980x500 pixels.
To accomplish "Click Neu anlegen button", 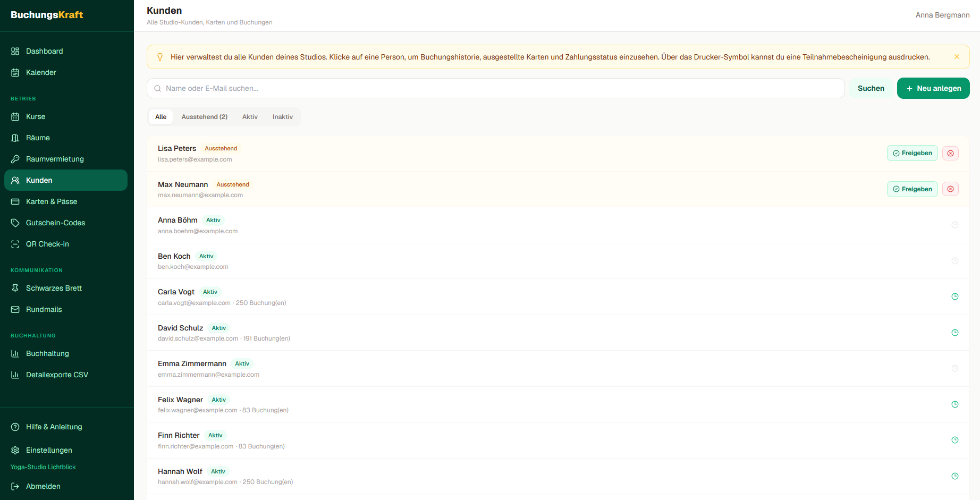I will tap(933, 88).
